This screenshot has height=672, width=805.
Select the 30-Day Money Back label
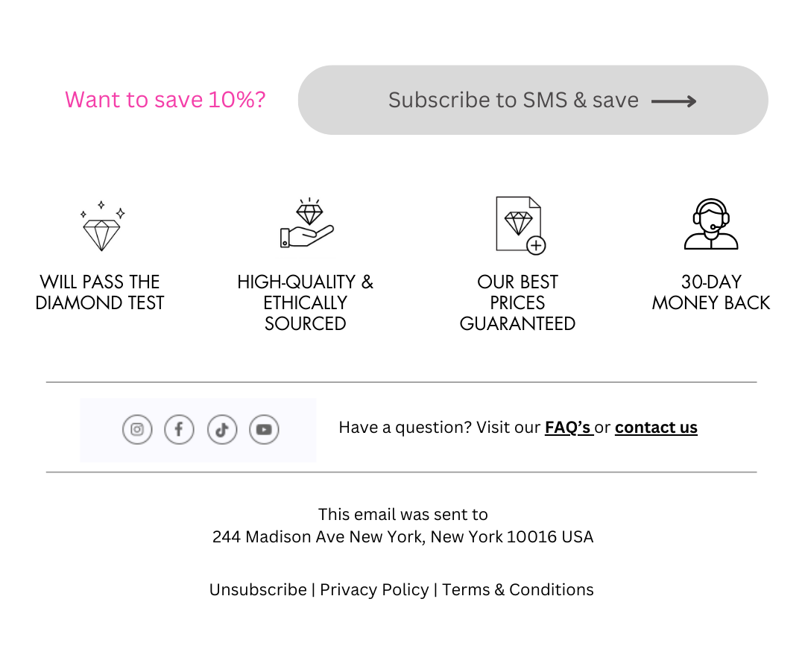(711, 292)
